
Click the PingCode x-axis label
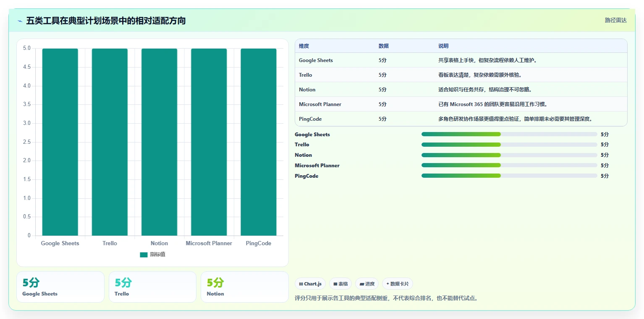[258, 244]
